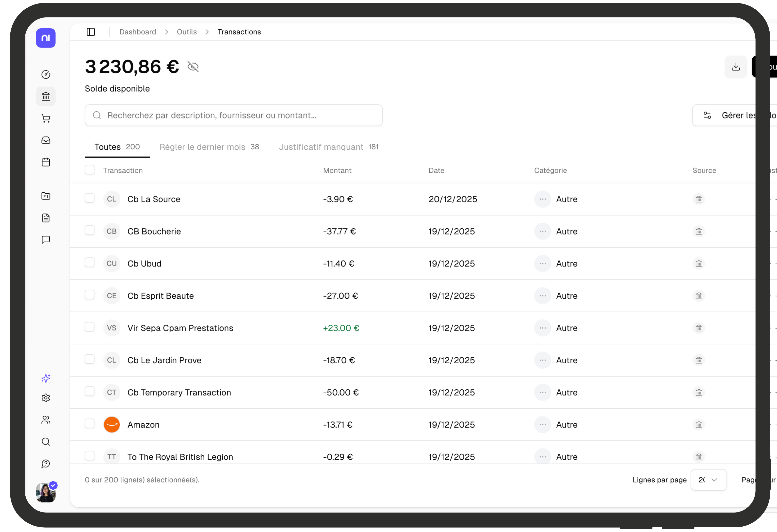Viewport: 777px width, 532px height.
Task: Select all transactions via header checkbox
Action: [x=90, y=169]
